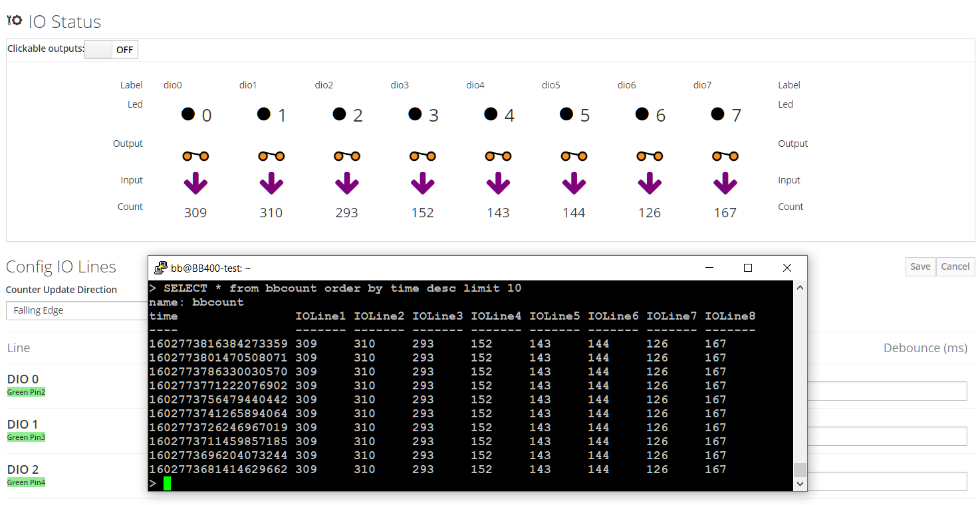The height and width of the screenshot is (505, 980).
Task: Click the DIO 0 debounce input field
Action: tap(887, 391)
